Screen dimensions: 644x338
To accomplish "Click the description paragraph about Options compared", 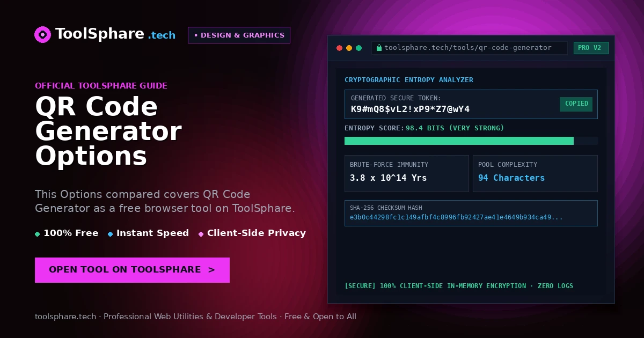I will pyautogui.click(x=165, y=201).
